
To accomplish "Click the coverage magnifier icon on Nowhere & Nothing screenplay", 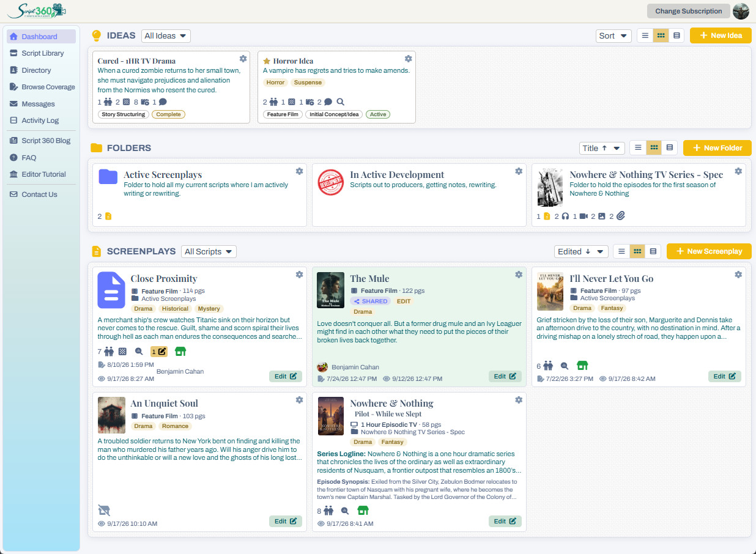I will [345, 511].
